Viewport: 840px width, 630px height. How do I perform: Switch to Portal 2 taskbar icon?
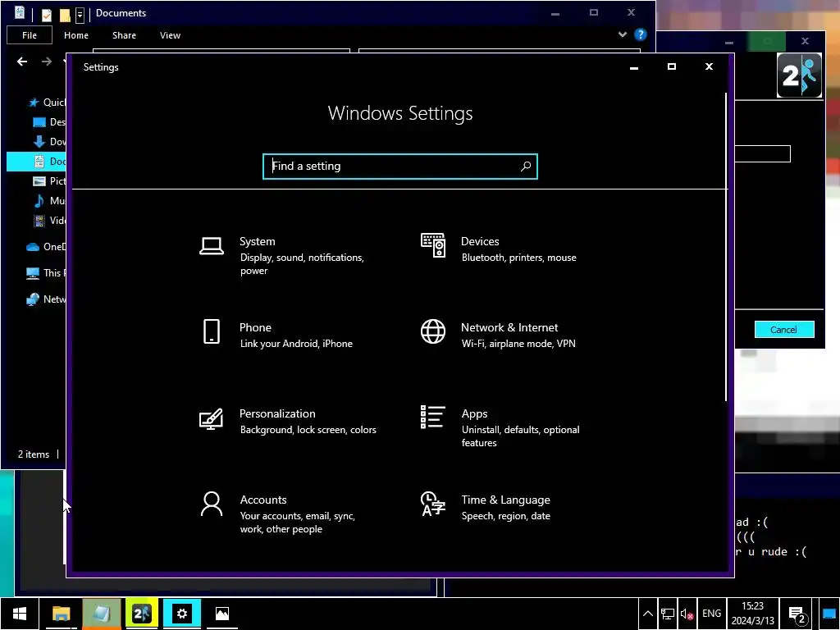tap(142, 614)
